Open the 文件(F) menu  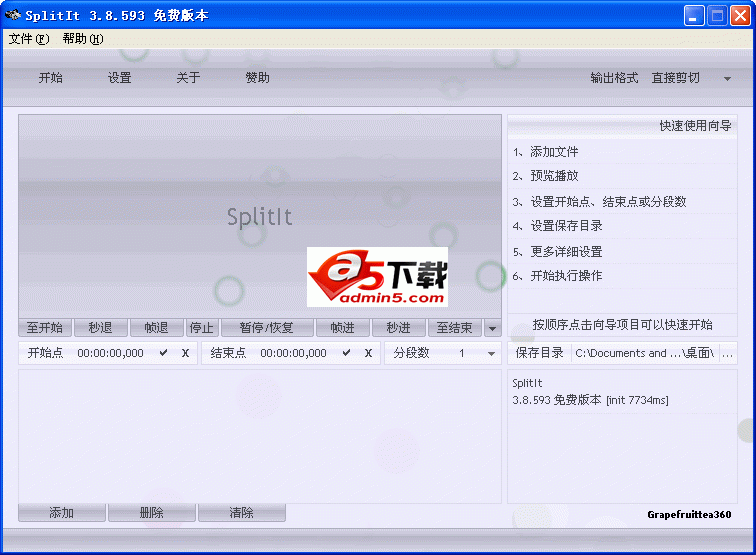(29, 39)
